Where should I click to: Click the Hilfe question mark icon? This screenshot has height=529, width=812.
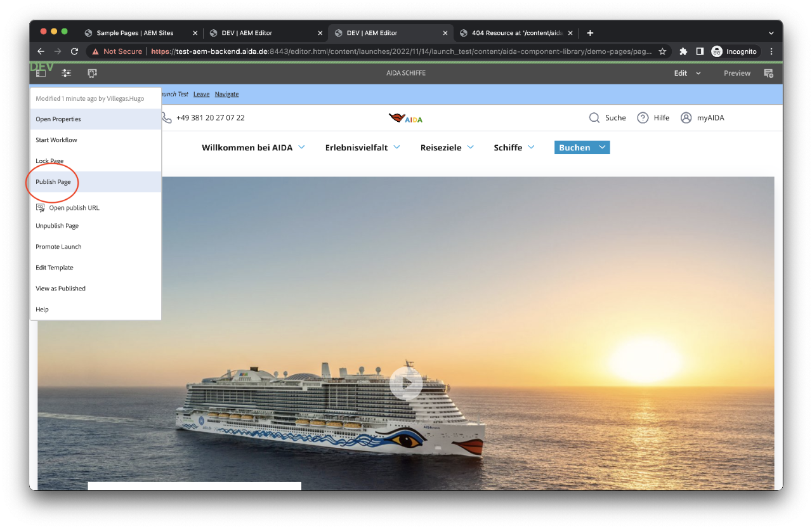pos(643,117)
